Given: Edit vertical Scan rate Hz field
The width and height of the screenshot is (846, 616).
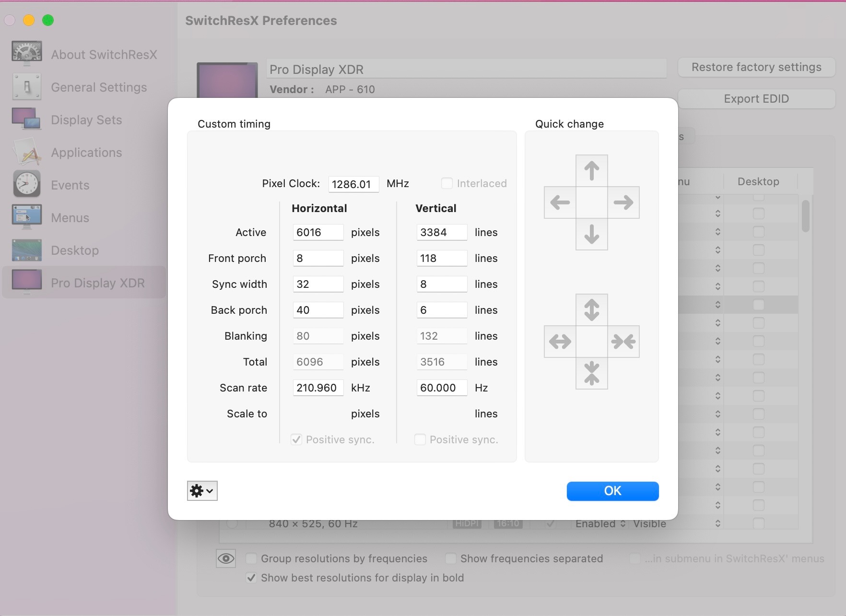Looking at the screenshot, I should (x=442, y=388).
